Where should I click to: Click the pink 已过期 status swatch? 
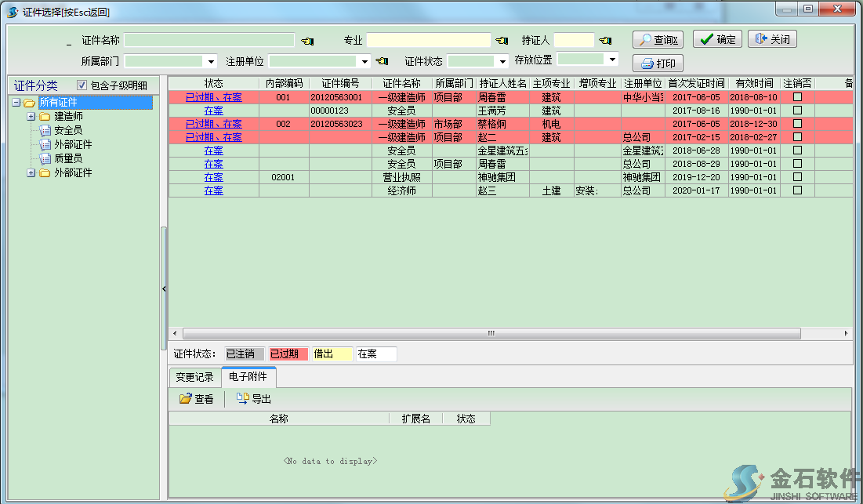click(x=288, y=354)
